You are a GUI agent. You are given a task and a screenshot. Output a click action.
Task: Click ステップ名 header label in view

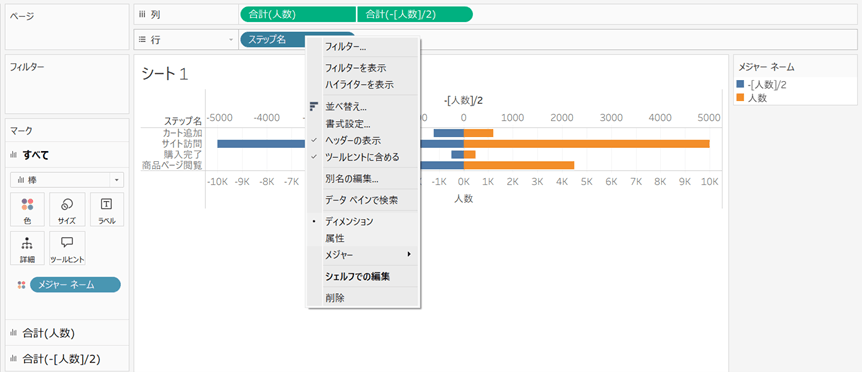tap(183, 120)
